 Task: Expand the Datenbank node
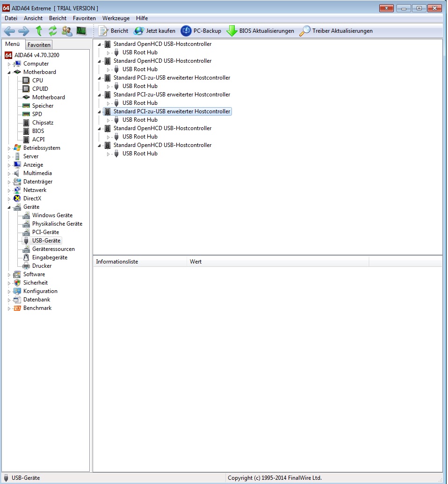pyautogui.click(x=9, y=300)
